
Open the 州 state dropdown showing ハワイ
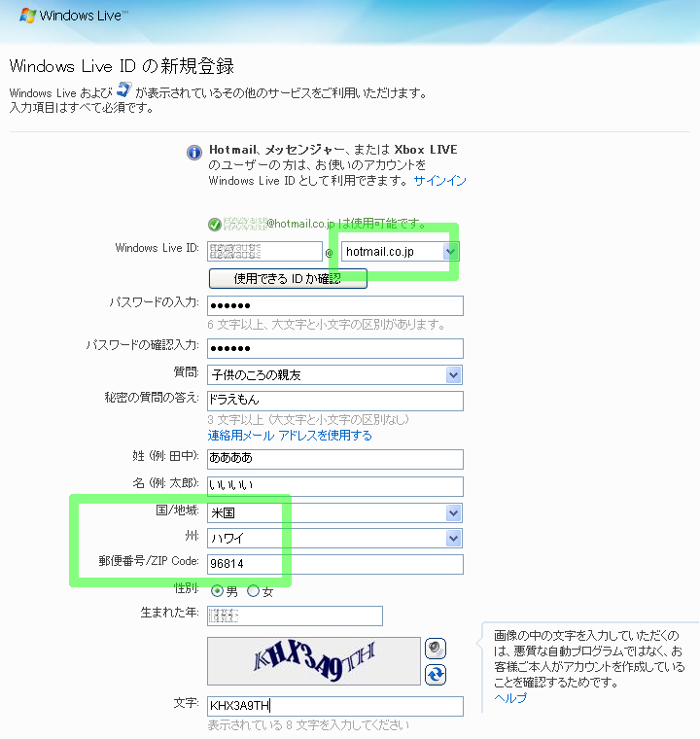pyautogui.click(x=335, y=539)
